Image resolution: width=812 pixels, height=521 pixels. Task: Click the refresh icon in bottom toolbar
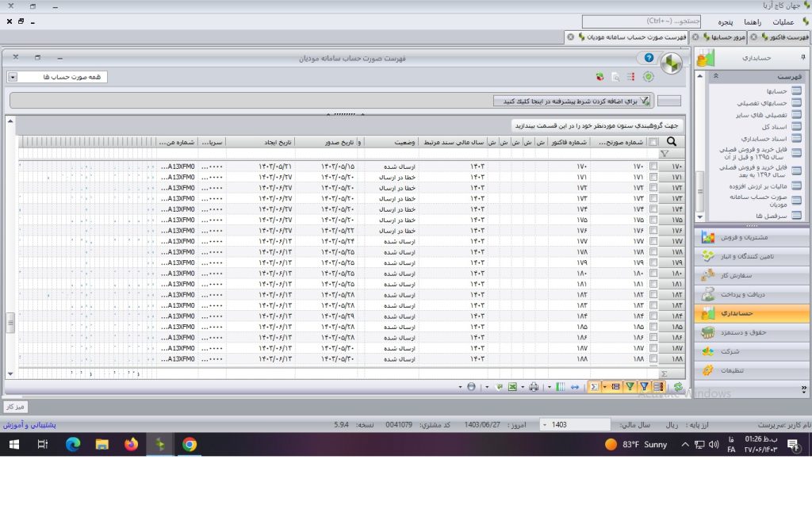tap(678, 387)
